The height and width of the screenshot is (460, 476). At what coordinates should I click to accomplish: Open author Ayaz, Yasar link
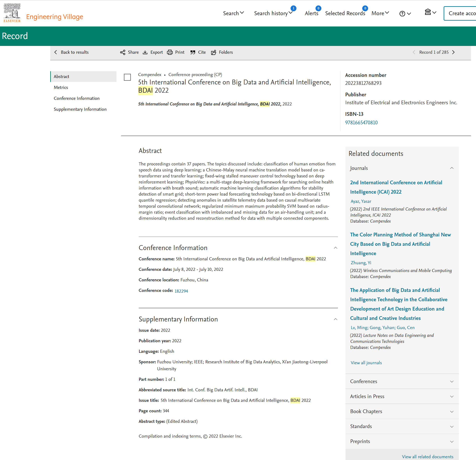361,201
